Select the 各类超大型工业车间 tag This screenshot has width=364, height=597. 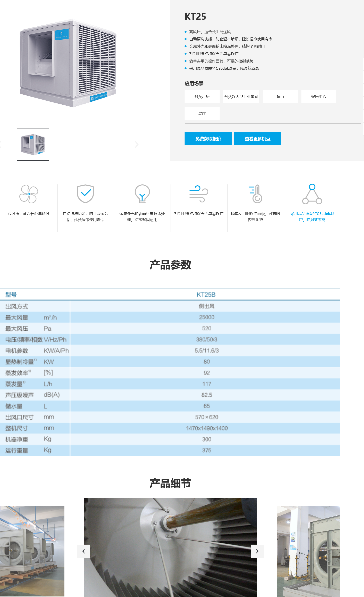tap(241, 96)
